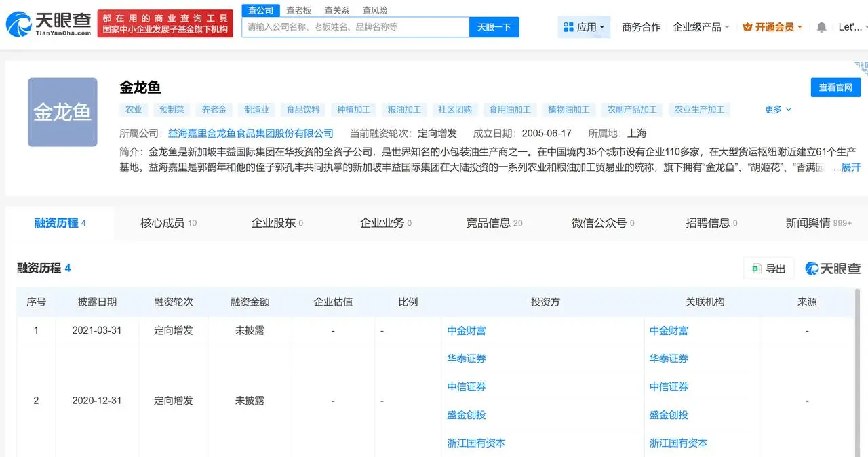Click the search box for company names

pyautogui.click(x=356, y=27)
